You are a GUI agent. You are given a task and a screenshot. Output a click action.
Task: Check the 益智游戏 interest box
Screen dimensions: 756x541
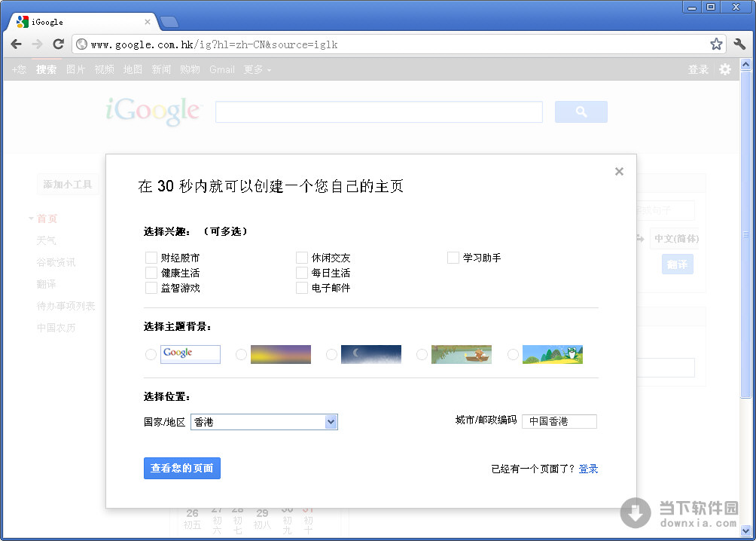coord(151,288)
